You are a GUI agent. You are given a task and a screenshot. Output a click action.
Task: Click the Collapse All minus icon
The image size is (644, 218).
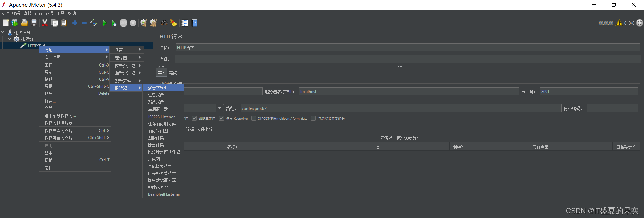point(84,23)
